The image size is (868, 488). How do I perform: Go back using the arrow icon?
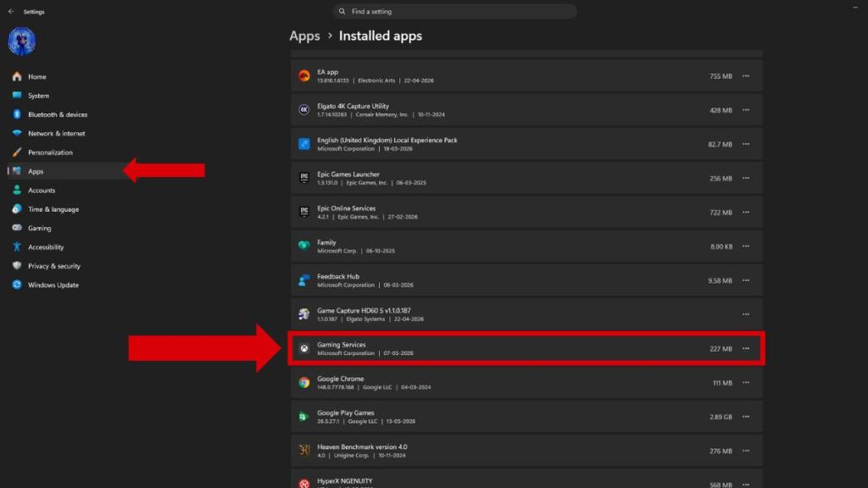coord(11,11)
